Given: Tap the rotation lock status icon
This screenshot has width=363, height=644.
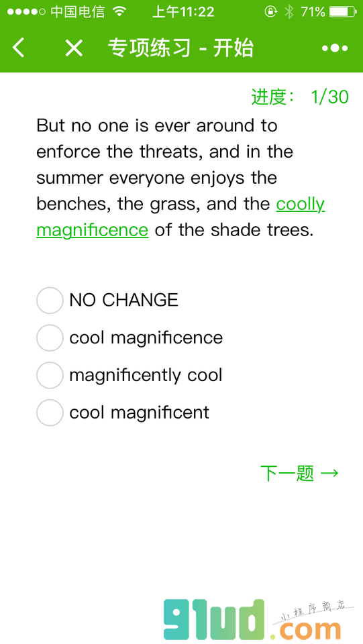Looking at the screenshot, I should 270,12.
